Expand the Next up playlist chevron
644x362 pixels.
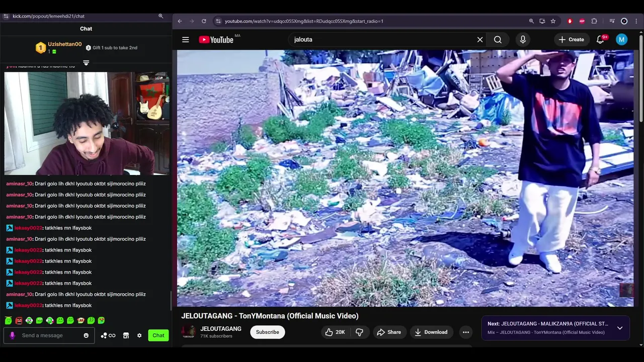tap(620, 328)
